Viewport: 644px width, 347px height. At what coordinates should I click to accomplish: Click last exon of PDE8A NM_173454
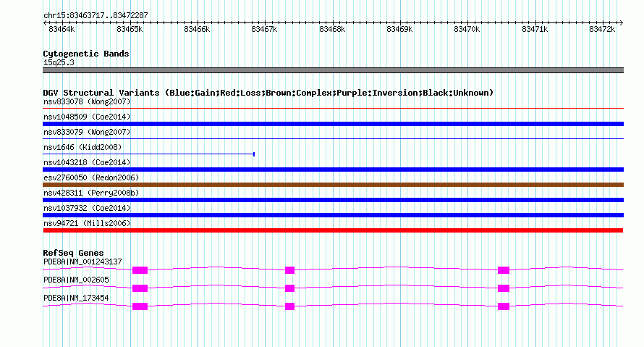tap(504, 306)
